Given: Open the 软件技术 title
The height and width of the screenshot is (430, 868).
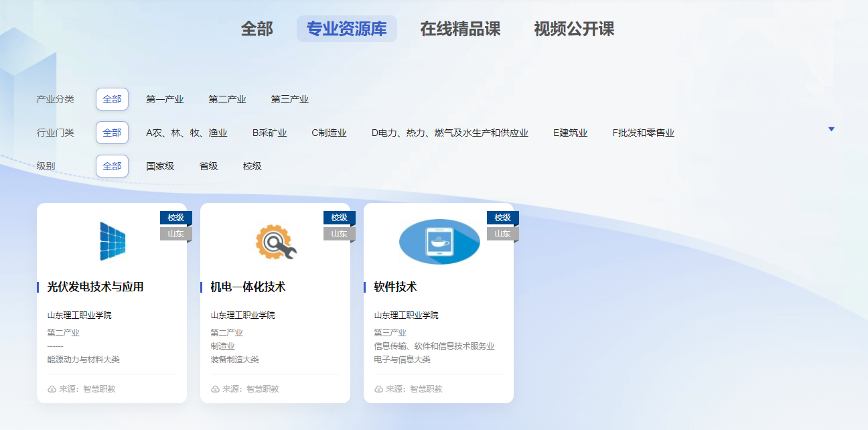Looking at the screenshot, I should point(395,287).
